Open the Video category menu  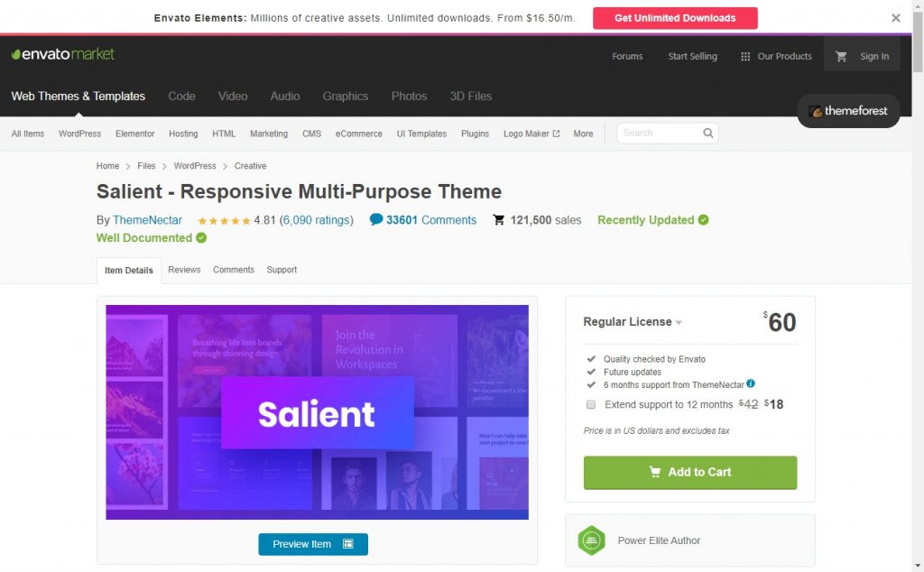(233, 96)
